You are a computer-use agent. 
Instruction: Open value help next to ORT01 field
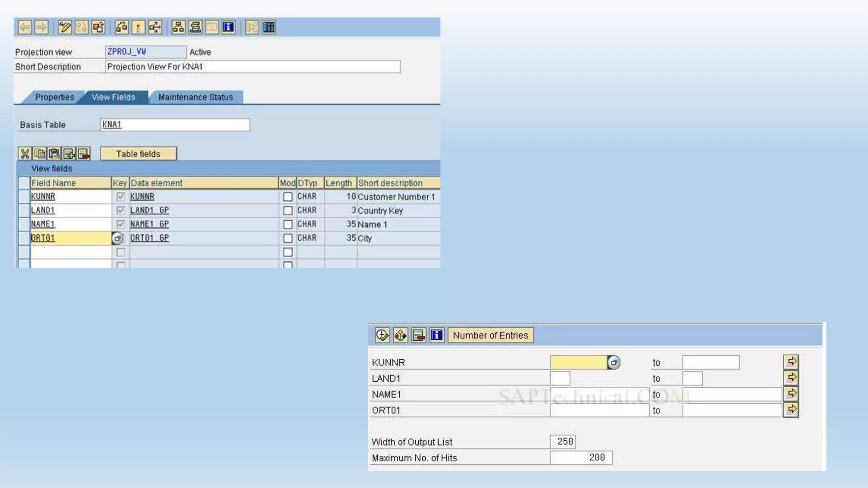point(117,238)
